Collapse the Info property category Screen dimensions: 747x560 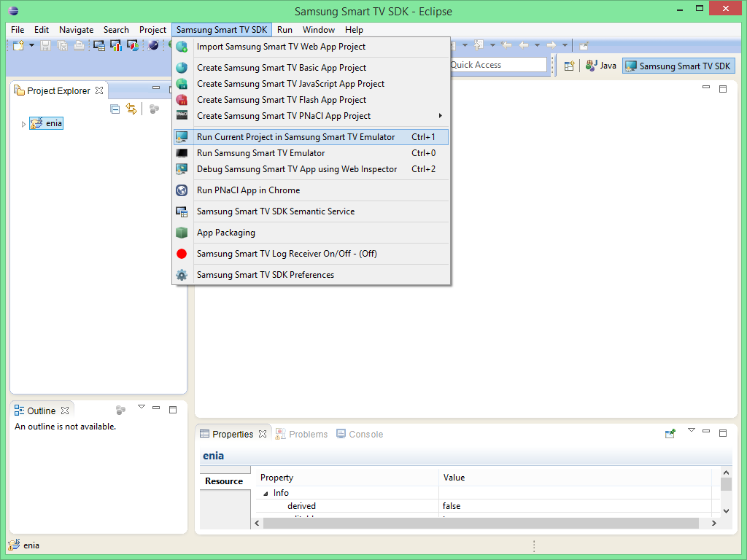point(266,494)
